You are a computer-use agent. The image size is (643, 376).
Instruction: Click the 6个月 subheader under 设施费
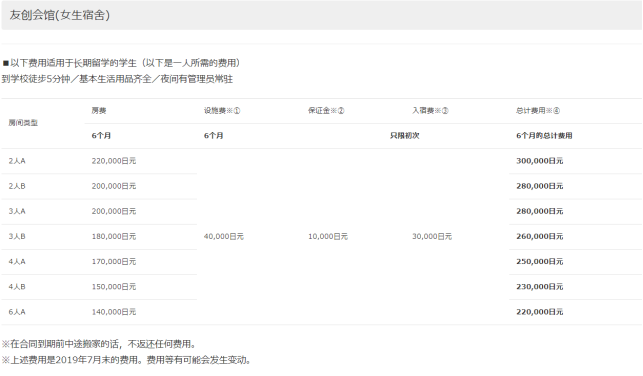click(x=213, y=135)
